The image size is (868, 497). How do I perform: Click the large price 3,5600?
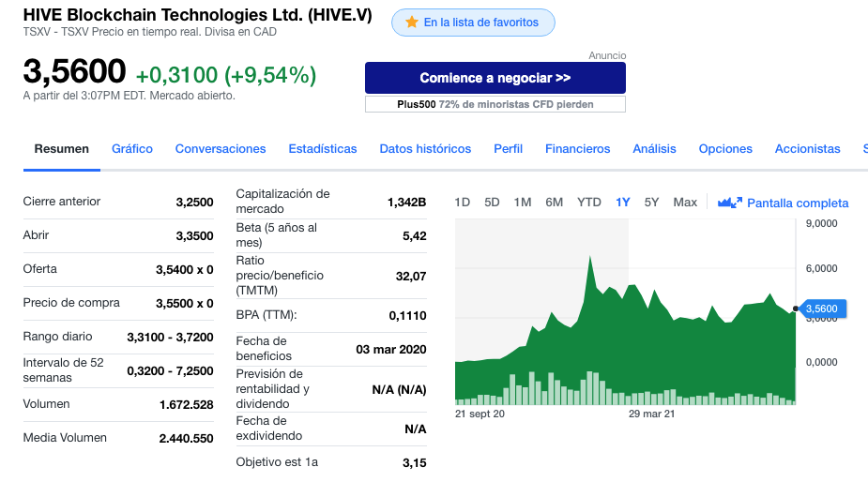pos(75,71)
